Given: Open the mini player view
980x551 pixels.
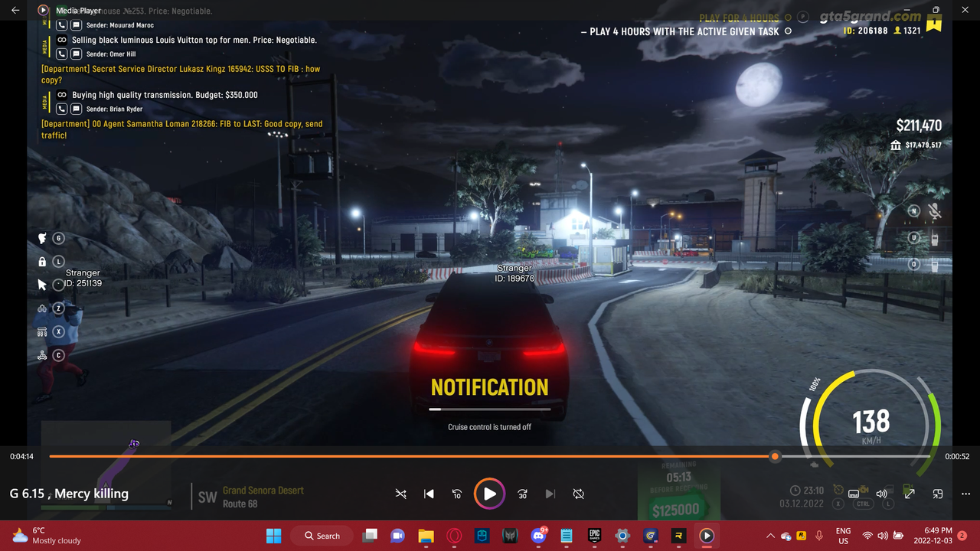Looking at the screenshot, I should click(938, 494).
